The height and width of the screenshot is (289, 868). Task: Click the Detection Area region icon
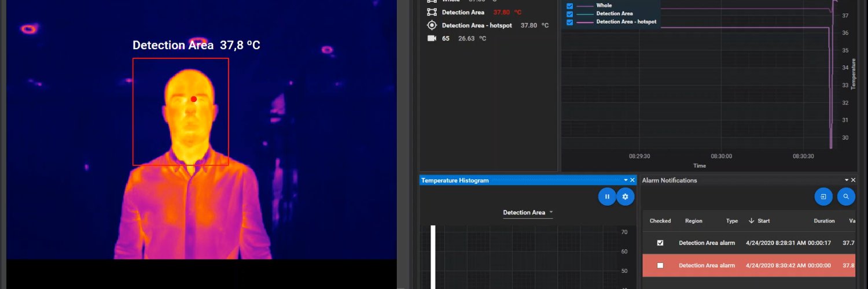coord(432,12)
